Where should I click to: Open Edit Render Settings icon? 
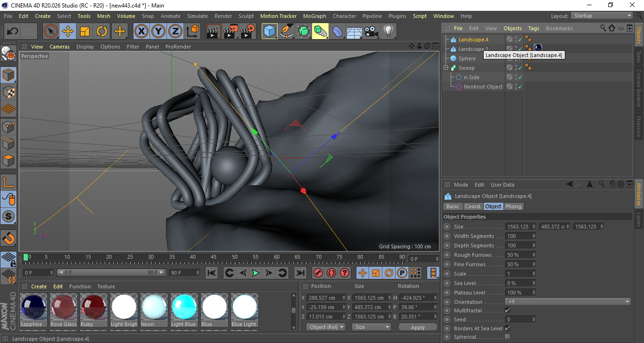tap(248, 32)
